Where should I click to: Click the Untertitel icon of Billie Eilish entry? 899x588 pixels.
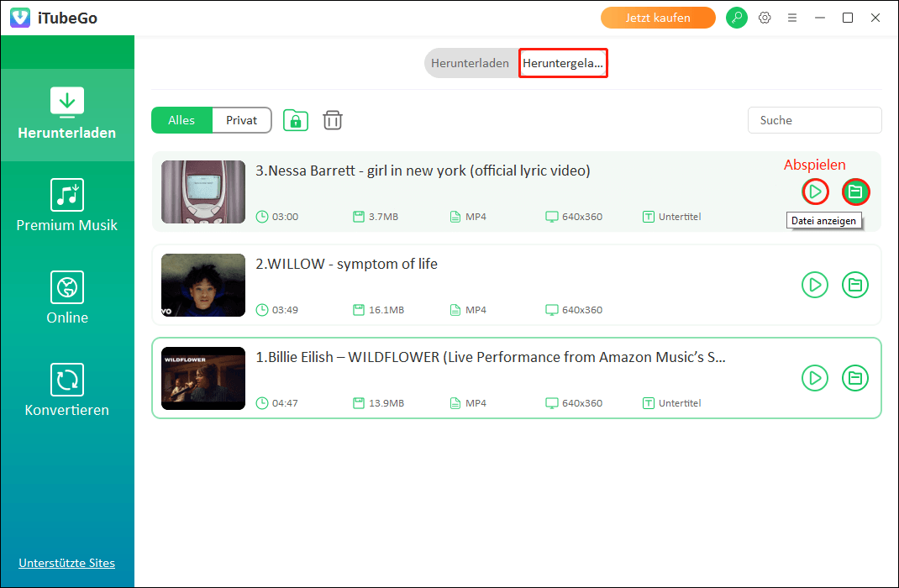(649, 403)
